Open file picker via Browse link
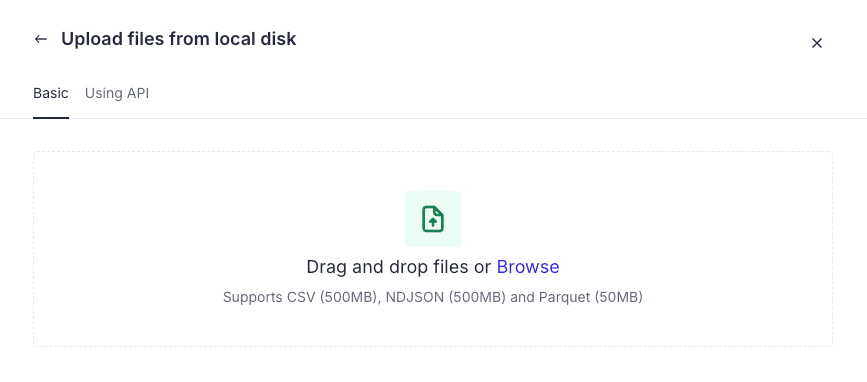 coord(528,267)
